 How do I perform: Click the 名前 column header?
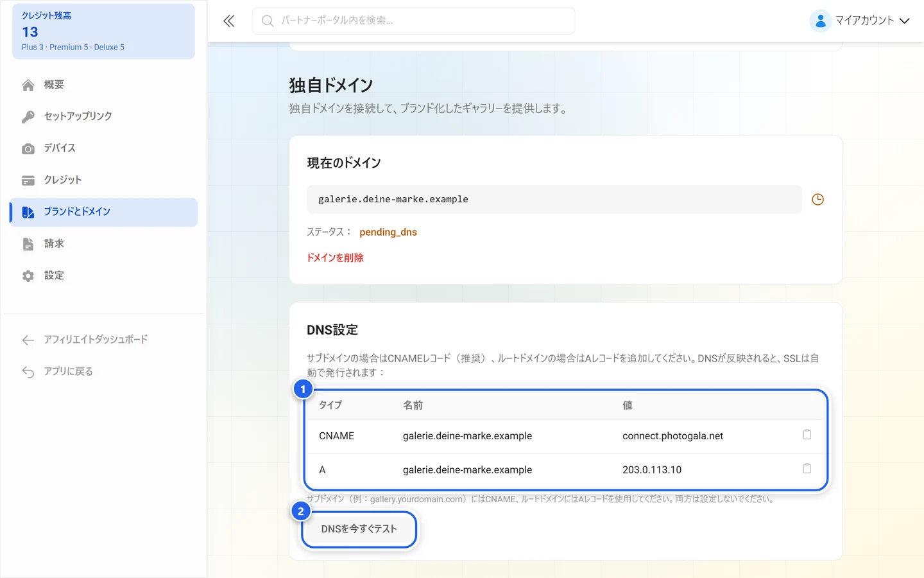(x=413, y=405)
